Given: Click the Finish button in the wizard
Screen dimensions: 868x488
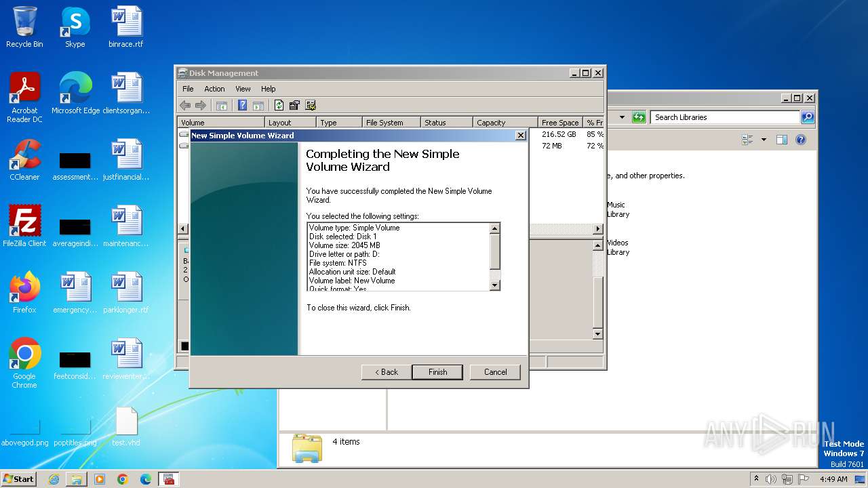Looking at the screenshot, I should coord(437,372).
